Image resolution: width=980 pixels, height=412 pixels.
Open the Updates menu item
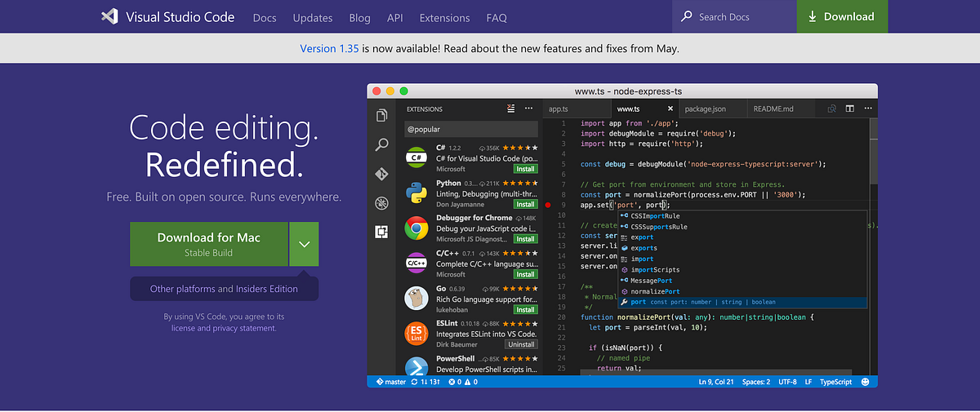point(313,17)
